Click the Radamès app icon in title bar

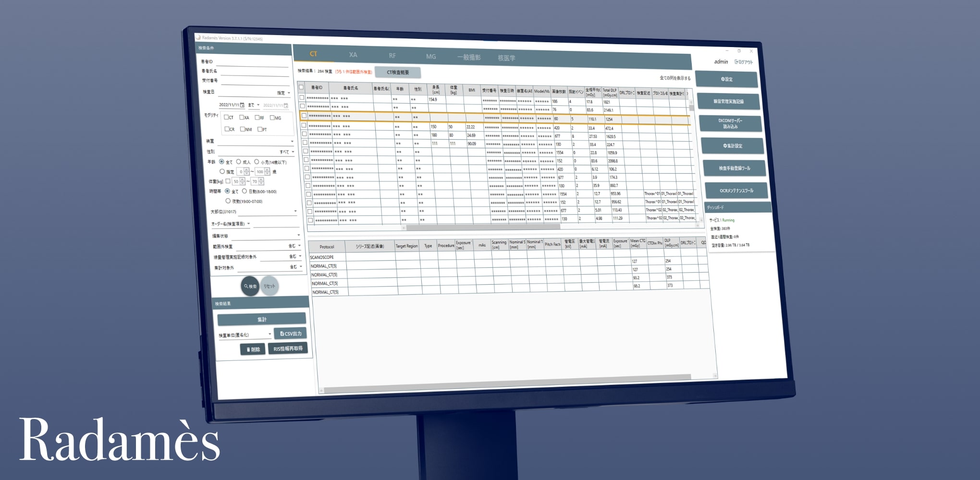198,37
